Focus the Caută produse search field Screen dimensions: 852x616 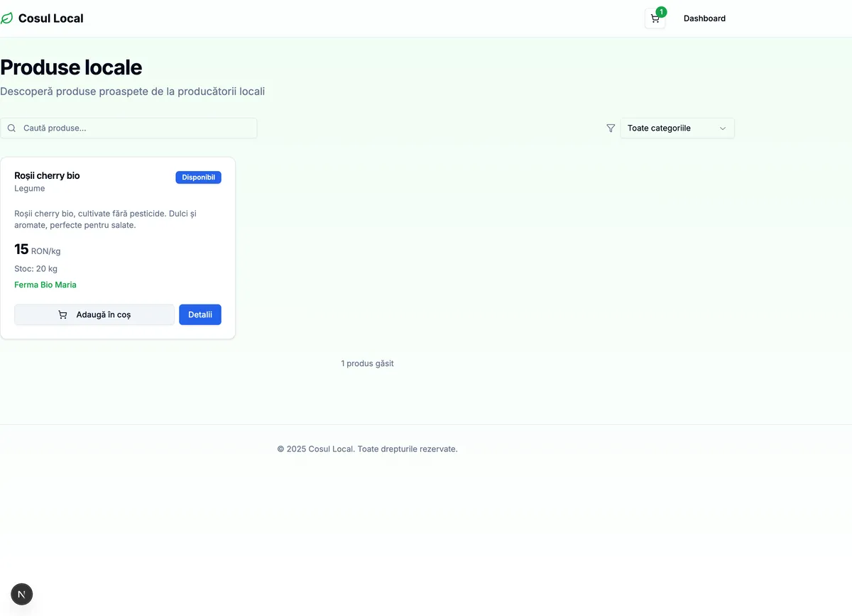[129, 128]
